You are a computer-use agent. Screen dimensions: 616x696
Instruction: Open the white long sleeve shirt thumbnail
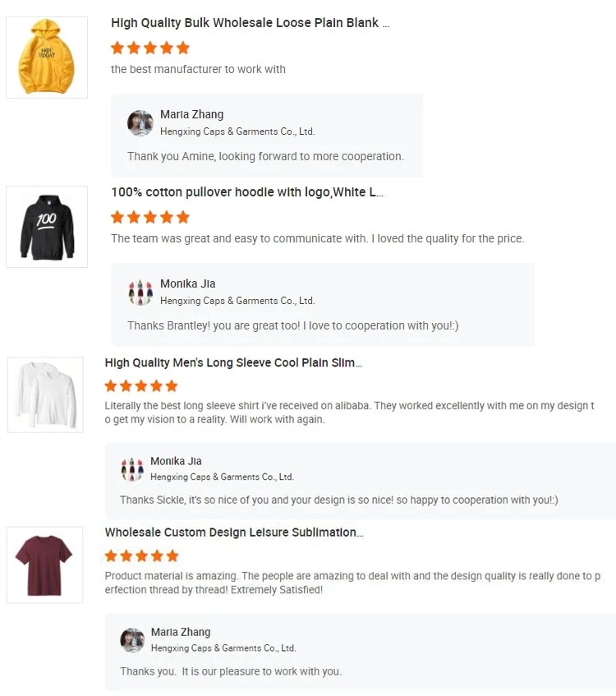tap(45, 394)
